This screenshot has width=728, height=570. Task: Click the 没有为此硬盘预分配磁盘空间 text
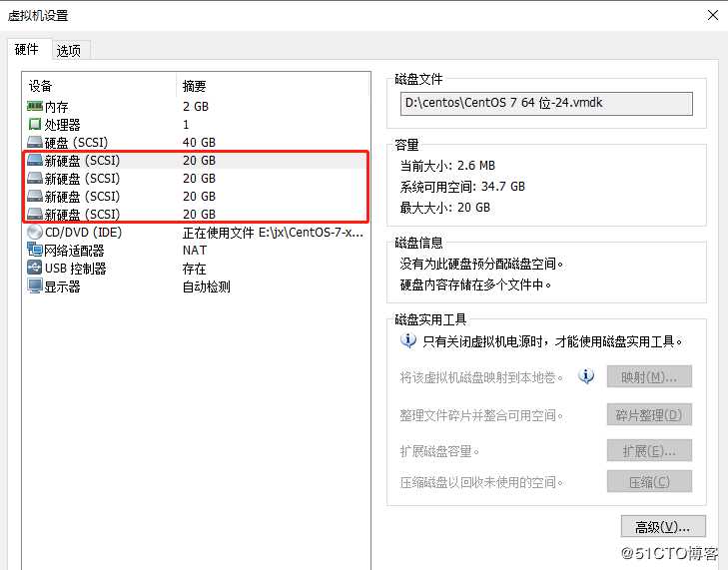[482, 264]
